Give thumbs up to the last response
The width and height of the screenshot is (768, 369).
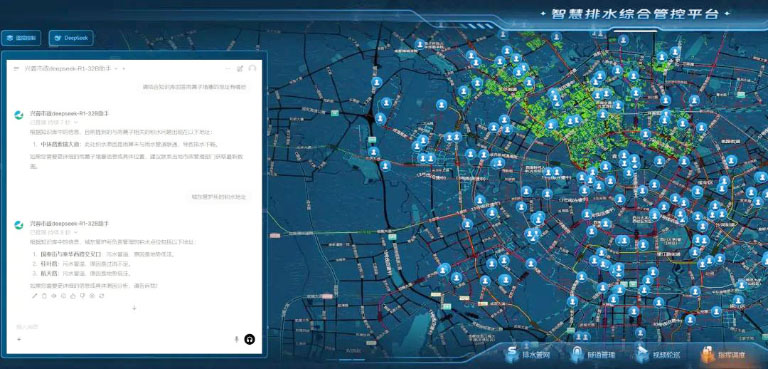tap(73, 295)
